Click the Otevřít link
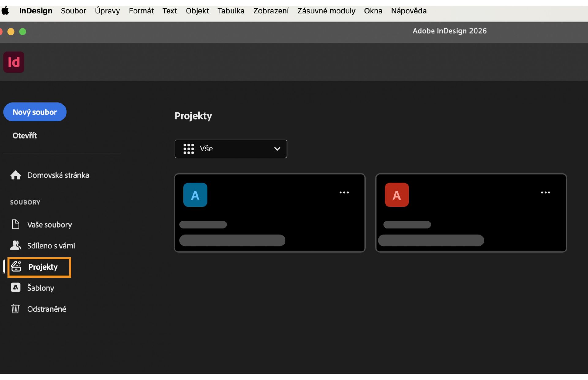588x380 pixels. coord(24,135)
